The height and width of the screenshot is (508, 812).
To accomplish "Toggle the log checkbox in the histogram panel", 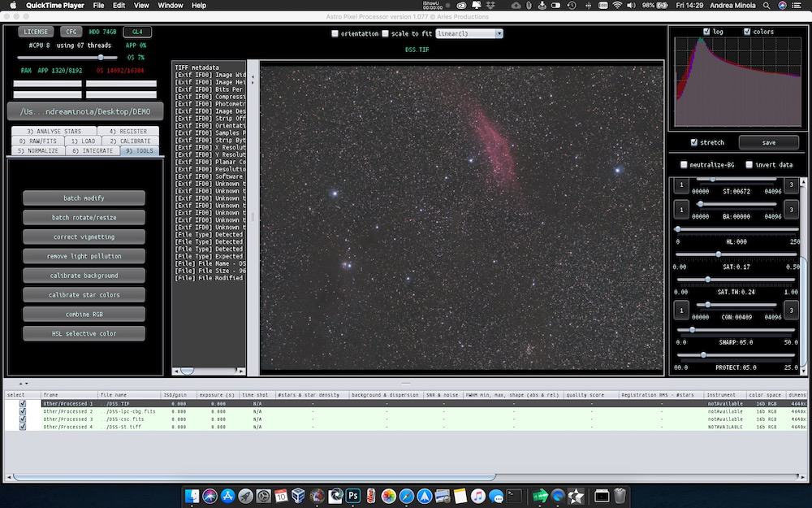I will coord(706,31).
